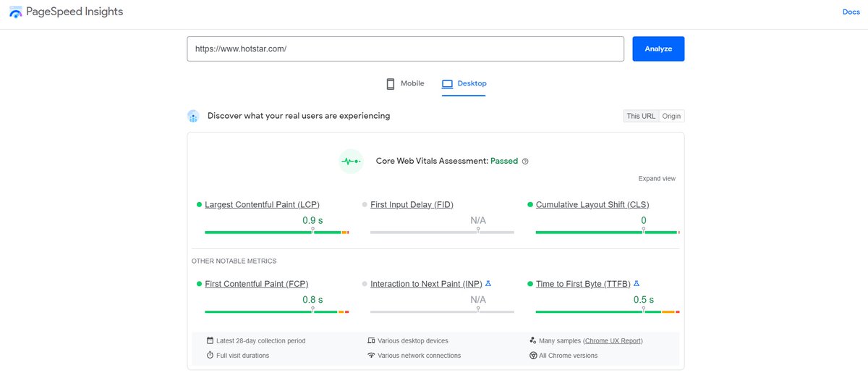868x373 pixels.
Task: Click the URL input field
Action: pyautogui.click(x=405, y=49)
